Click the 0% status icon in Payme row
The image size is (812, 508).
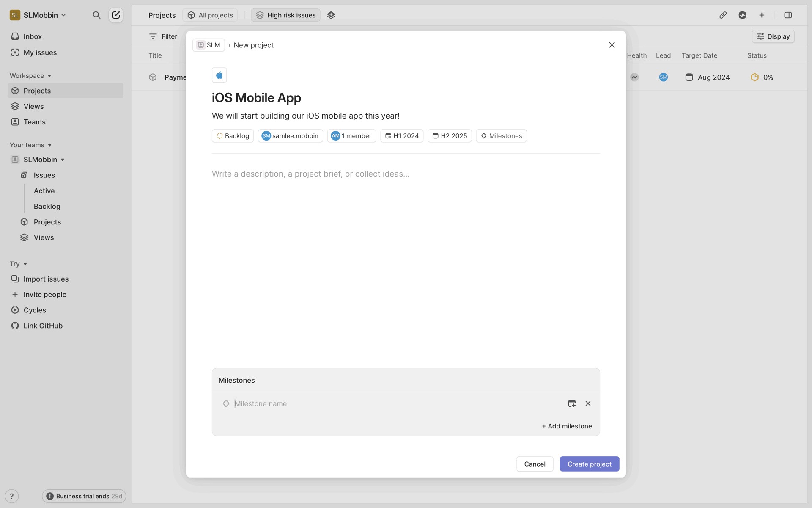[754, 77]
